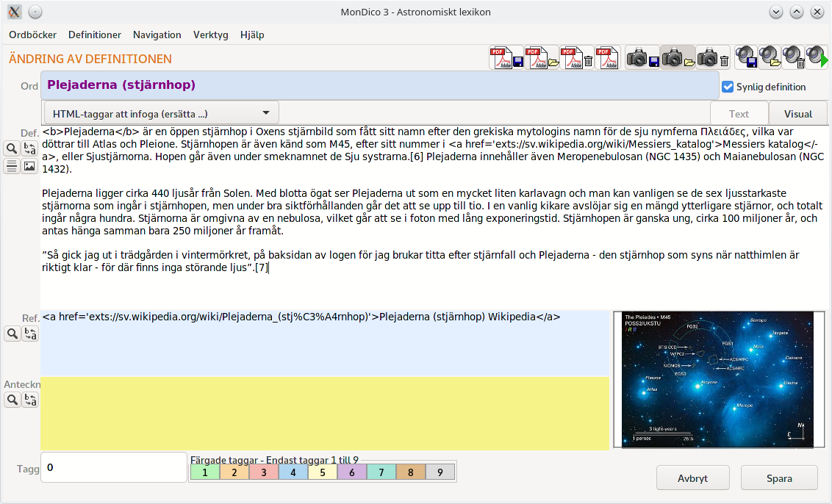Click the application X icon in title bar

(x=14, y=12)
